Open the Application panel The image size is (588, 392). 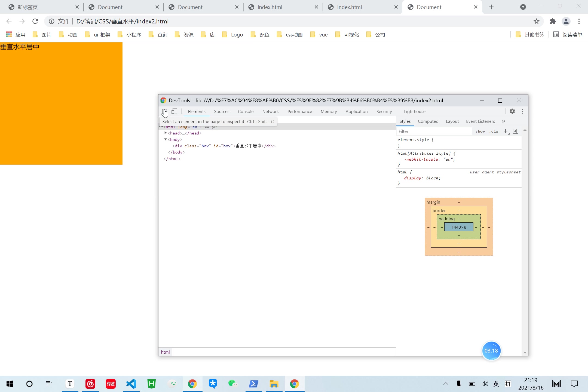356,111
